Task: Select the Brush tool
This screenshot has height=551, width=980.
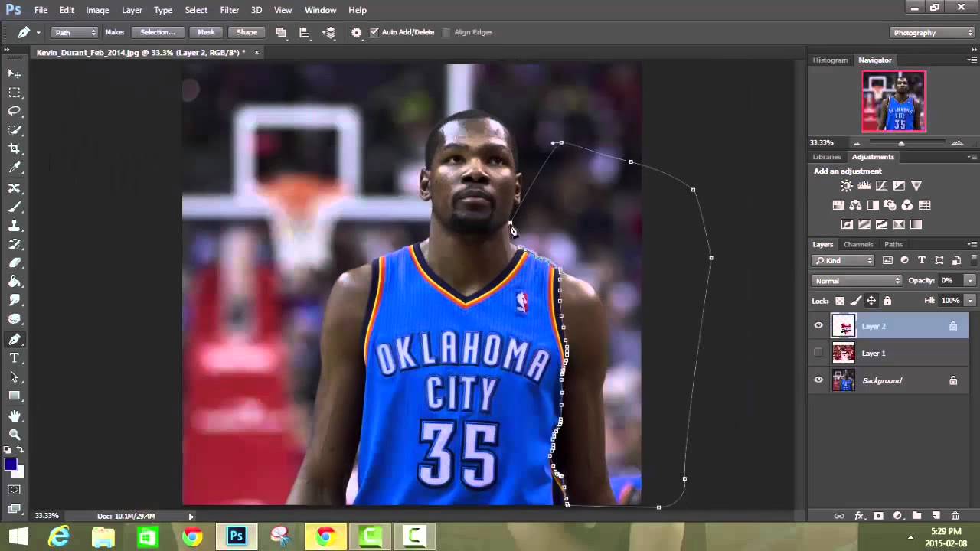Action: [15, 207]
